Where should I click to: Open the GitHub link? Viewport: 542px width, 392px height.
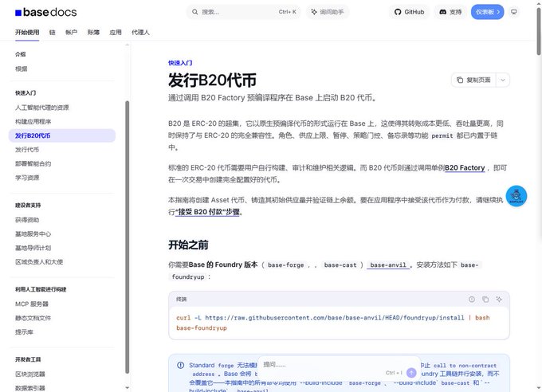[409, 12]
